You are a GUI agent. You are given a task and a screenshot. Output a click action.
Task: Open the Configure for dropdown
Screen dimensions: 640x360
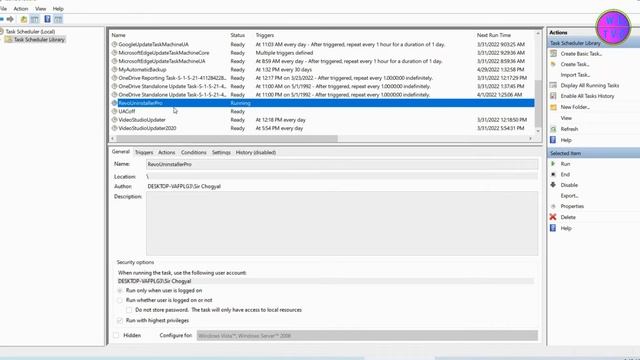[367, 336]
